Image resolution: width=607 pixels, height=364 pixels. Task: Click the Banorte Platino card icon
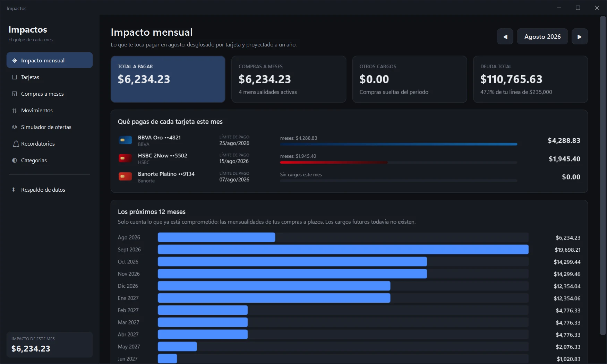125,176
